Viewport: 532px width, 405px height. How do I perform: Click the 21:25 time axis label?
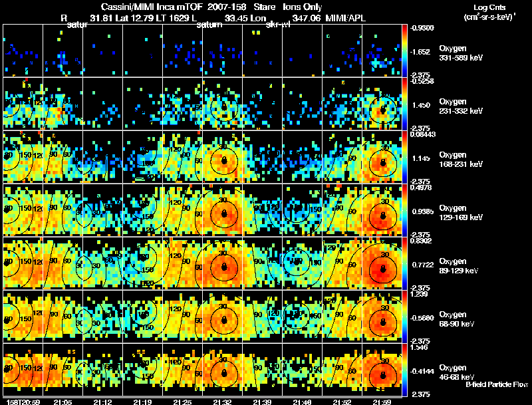(182, 402)
